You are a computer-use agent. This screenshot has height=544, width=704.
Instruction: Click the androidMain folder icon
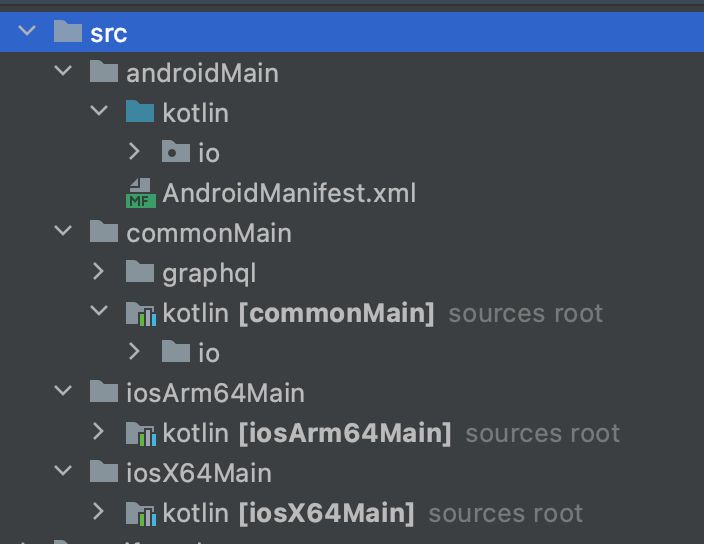104,71
